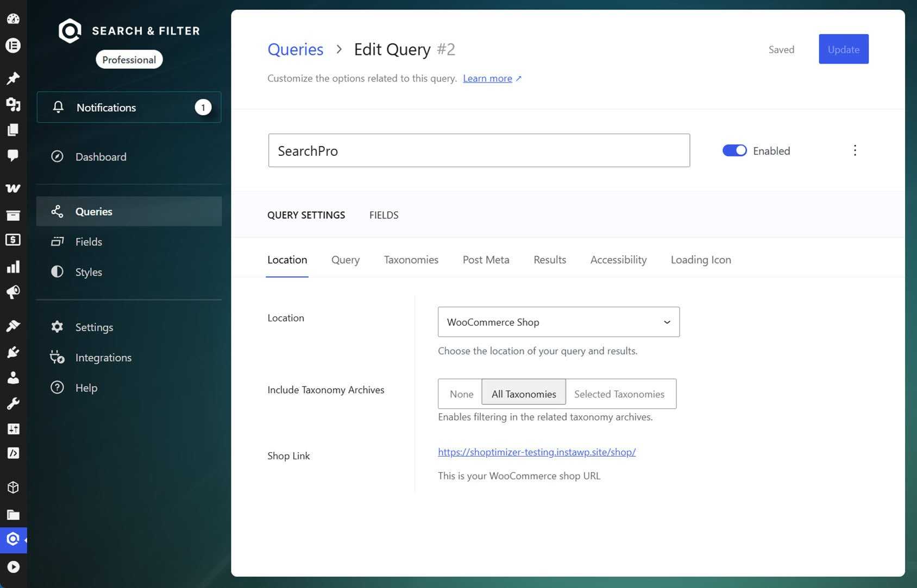The width and height of the screenshot is (917, 588).
Task: Open Media library icon
Action: pos(13,104)
